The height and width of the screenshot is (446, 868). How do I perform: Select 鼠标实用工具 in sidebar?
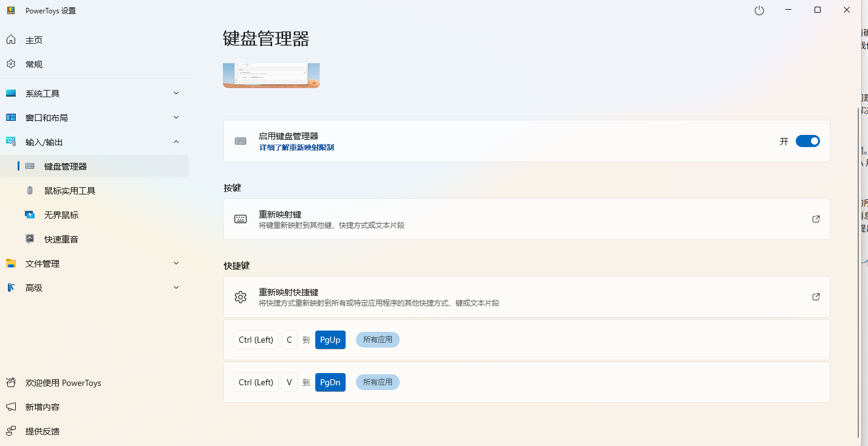click(x=94, y=191)
